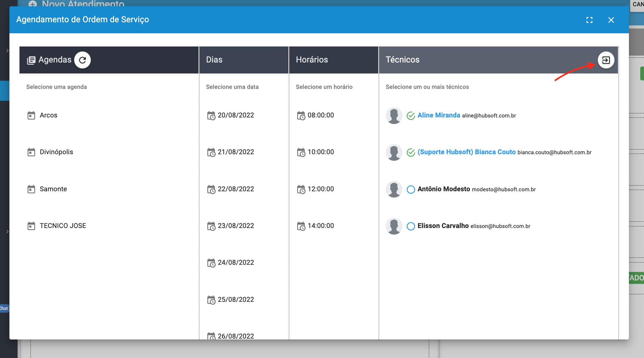Select technician Elisson Carvalho radio circle
This screenshot has width=644, height=358.
click(411, 226)
